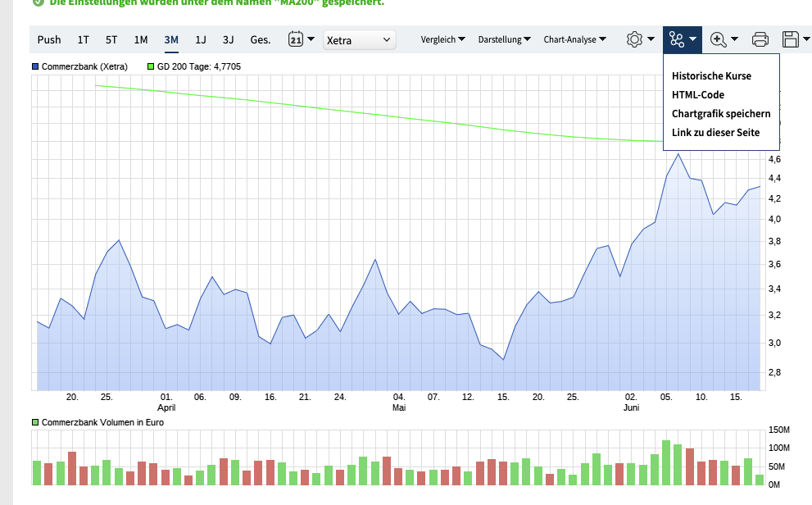Click the 4,6 price axis label

click(x=774, y=160)
